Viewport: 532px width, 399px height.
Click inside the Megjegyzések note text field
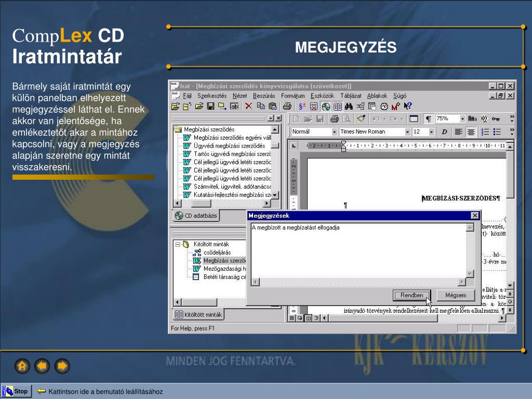coord(358,250)
